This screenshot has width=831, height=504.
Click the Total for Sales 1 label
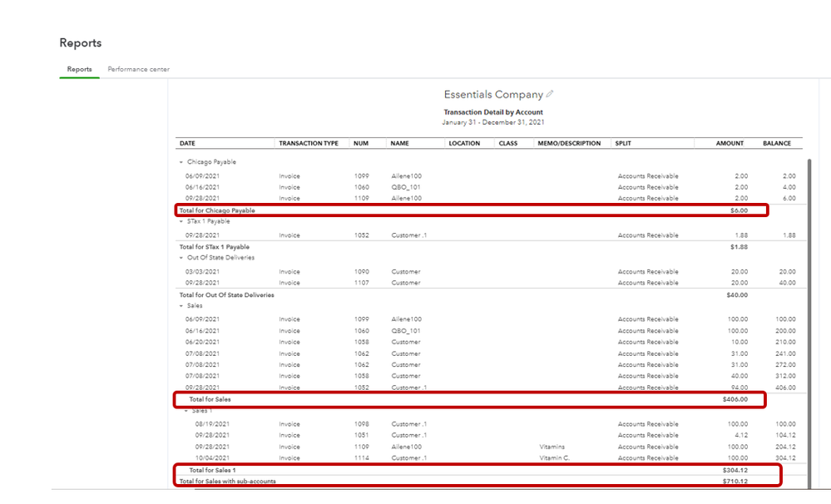212,470
